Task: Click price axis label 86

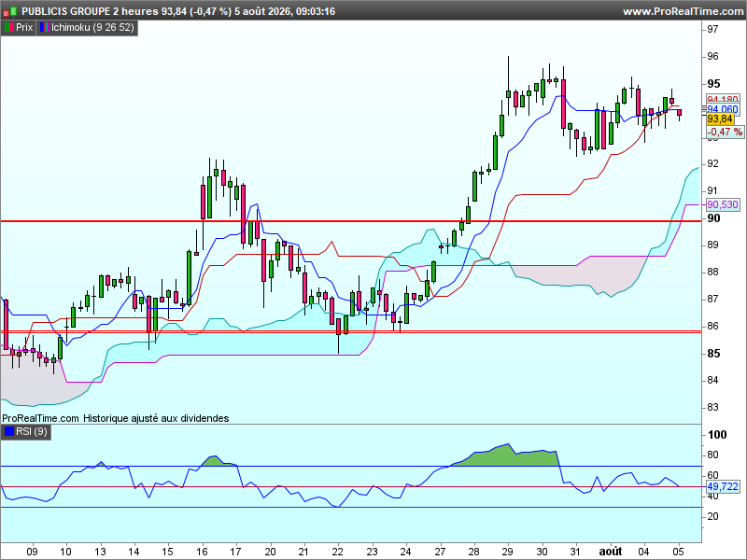Action: click(x=712, y=326)
